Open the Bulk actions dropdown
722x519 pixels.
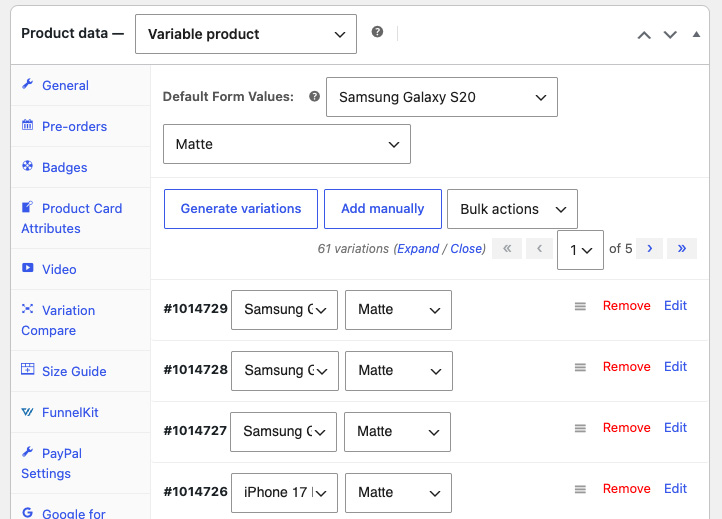point(512,209)
